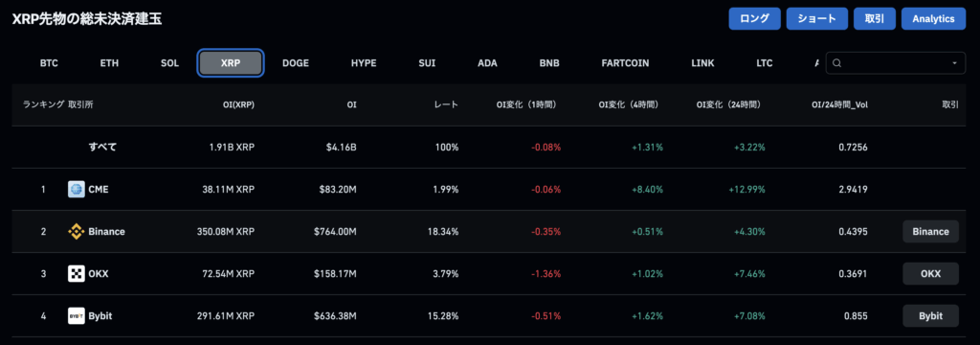
Task: Open the Analytics button
Action: (933, 19)
